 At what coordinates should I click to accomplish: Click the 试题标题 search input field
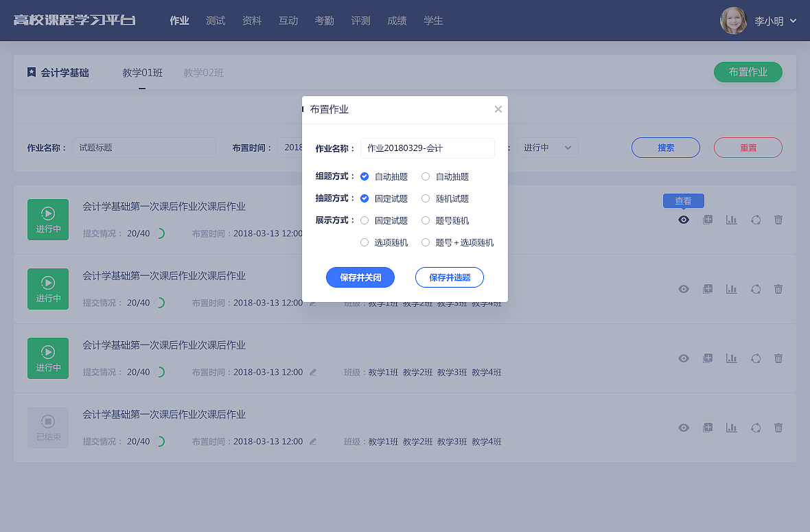[144, 148]
